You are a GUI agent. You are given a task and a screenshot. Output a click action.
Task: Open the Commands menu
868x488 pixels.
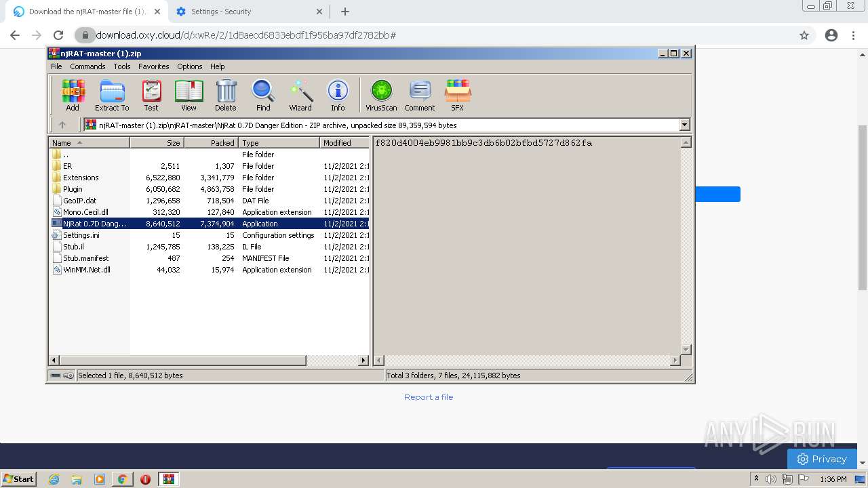[87, 66]
